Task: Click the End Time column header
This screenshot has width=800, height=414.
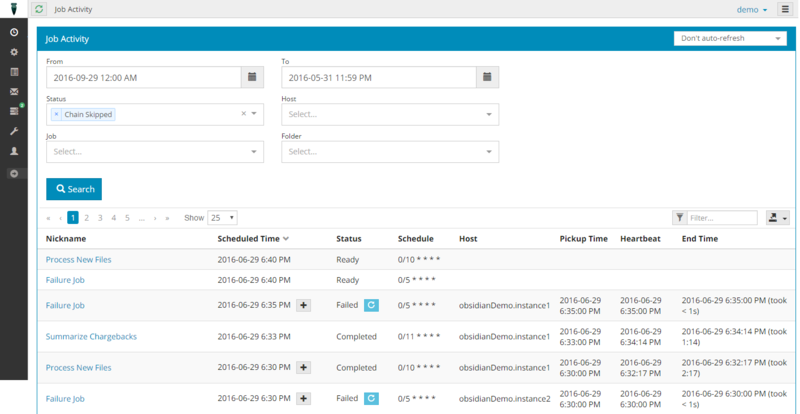Action: pos(700,238)
